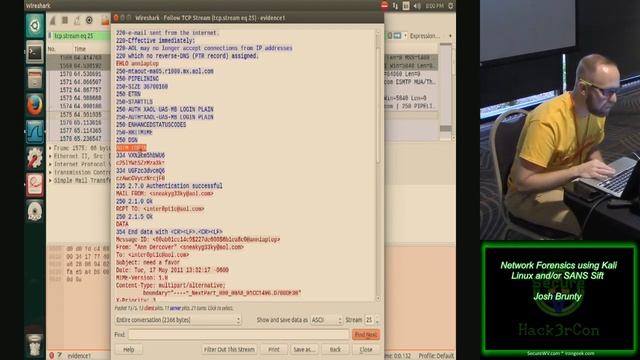
Task: Click the capture comment icon in the status bar
Action: [60, 356]
